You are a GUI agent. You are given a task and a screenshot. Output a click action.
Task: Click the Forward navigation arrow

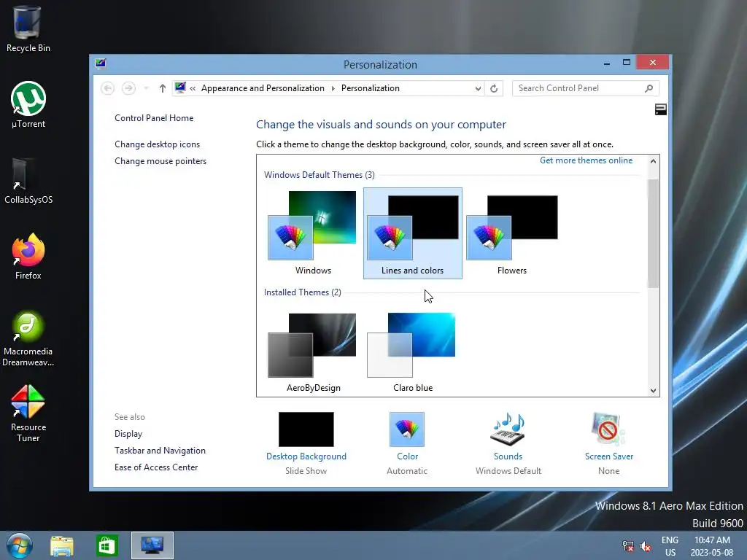[x=128, y=88]
